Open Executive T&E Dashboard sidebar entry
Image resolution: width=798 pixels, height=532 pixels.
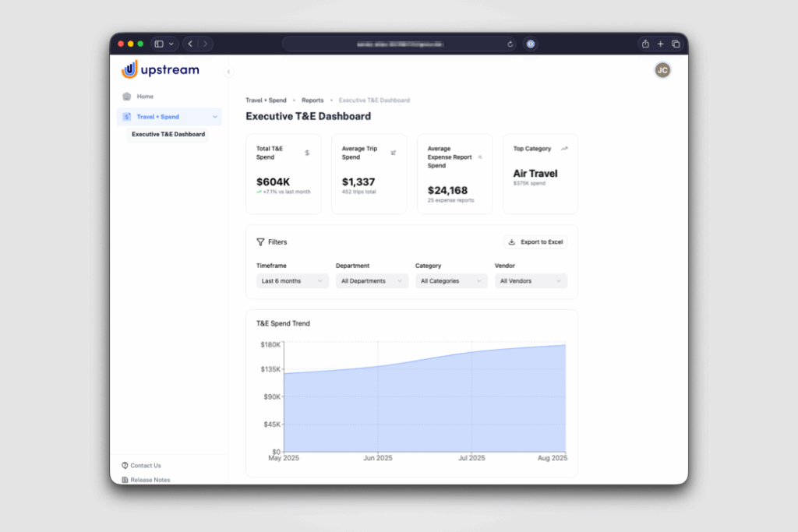(x=168, y=134)
